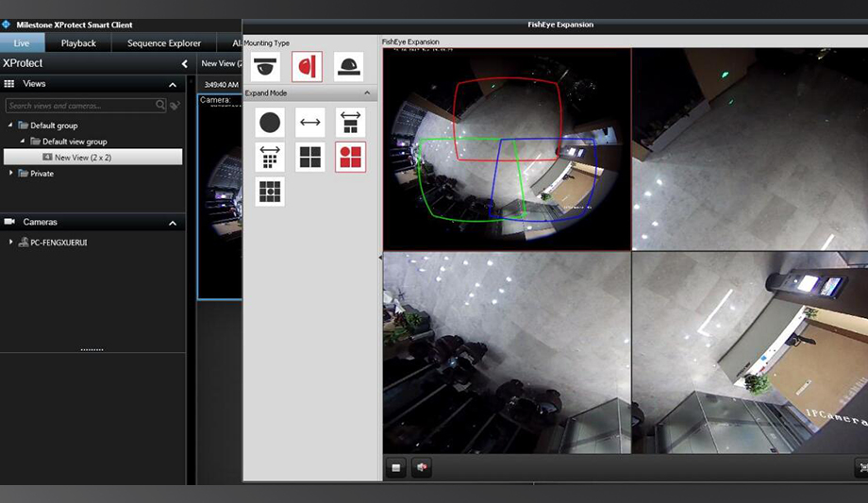
Task: Pick the nine-grid expand mode with center circle
Action: [x=270, y=192]
